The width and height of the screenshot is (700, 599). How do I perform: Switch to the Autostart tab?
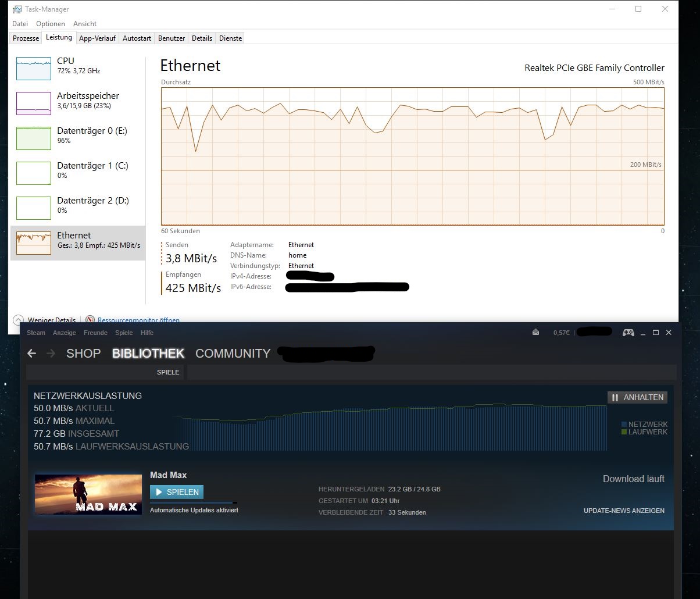click(137, 38)
